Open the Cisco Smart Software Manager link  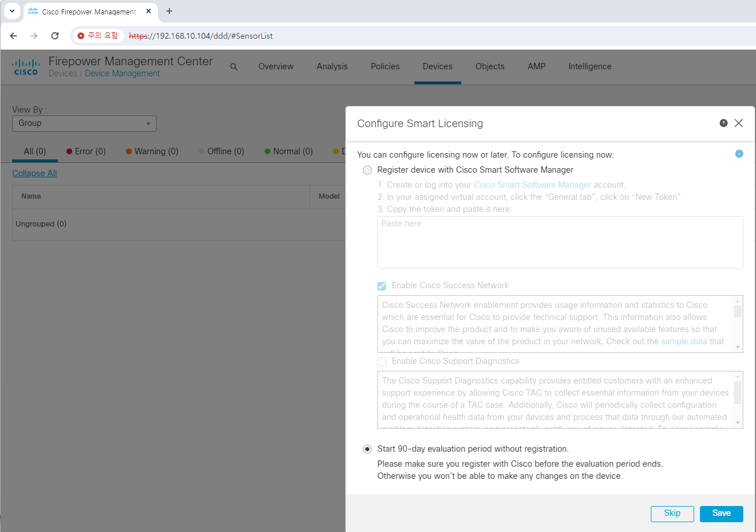point(532,185)
